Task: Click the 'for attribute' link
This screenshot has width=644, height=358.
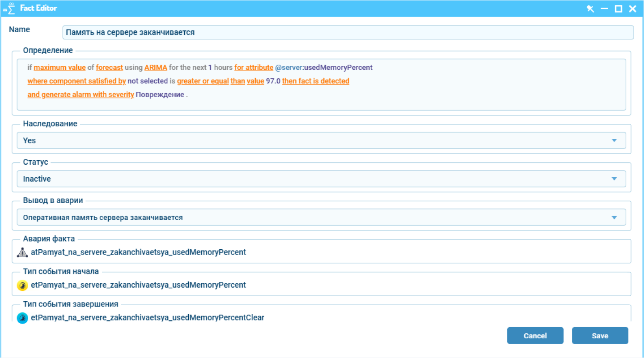Action: click(x=254, y=68)
